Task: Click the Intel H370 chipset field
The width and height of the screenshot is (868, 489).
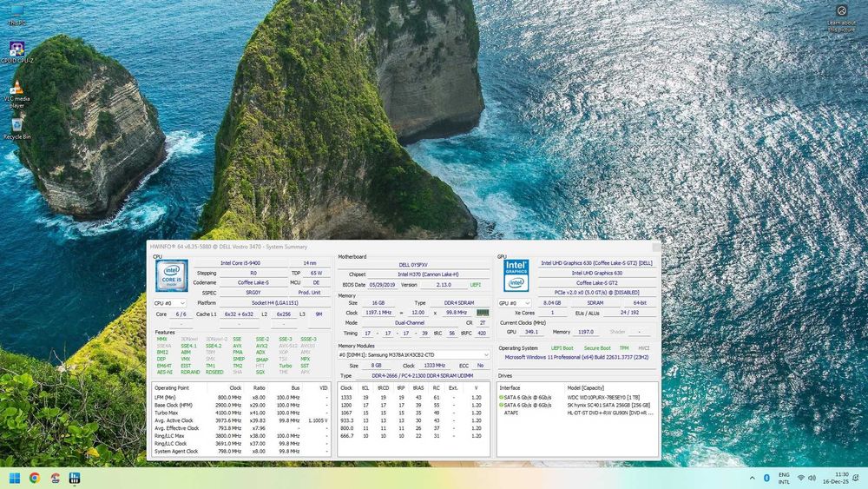Action: pos(428,274)
